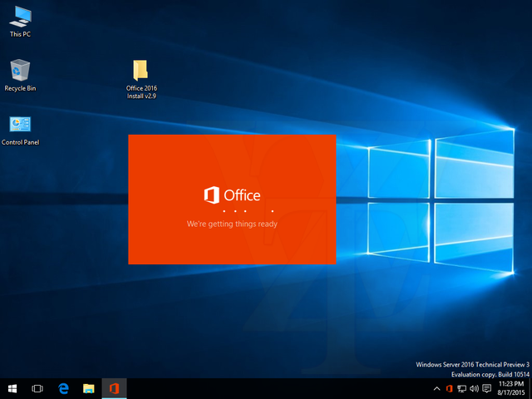Select the This PC desktop icon

click(20, 21)
